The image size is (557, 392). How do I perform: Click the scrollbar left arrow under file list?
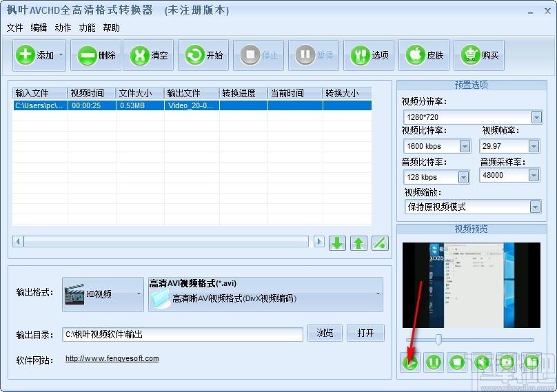click(18, 242)
